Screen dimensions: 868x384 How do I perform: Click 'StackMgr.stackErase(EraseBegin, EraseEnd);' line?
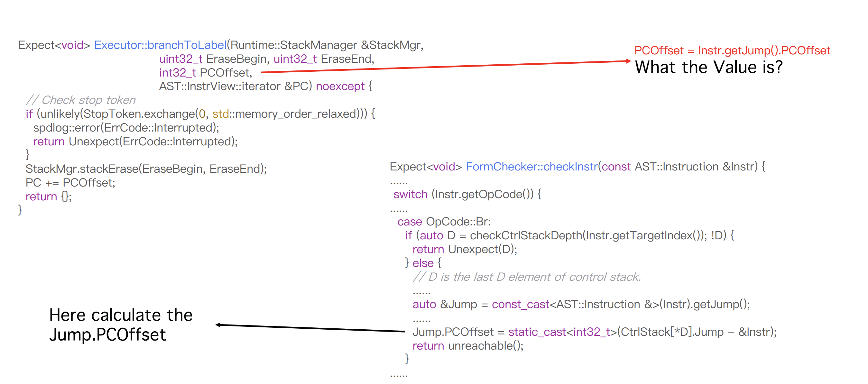tap(146, 169)
